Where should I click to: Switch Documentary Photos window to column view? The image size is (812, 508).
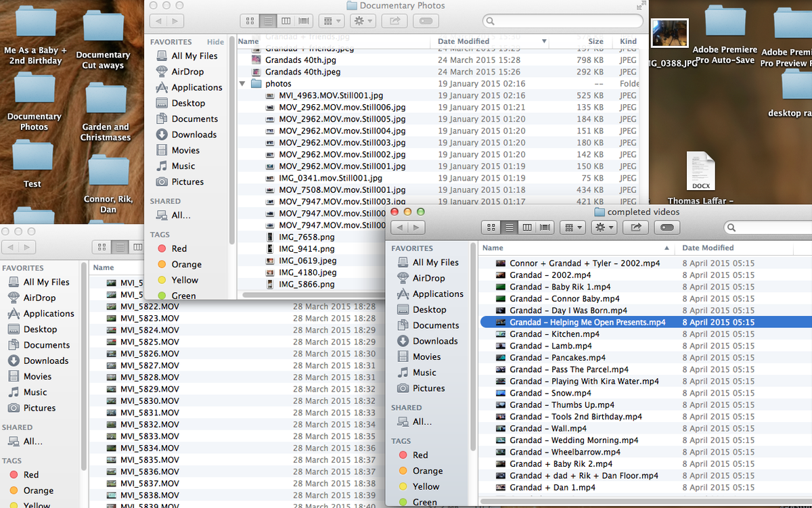(x=286, y=21)
